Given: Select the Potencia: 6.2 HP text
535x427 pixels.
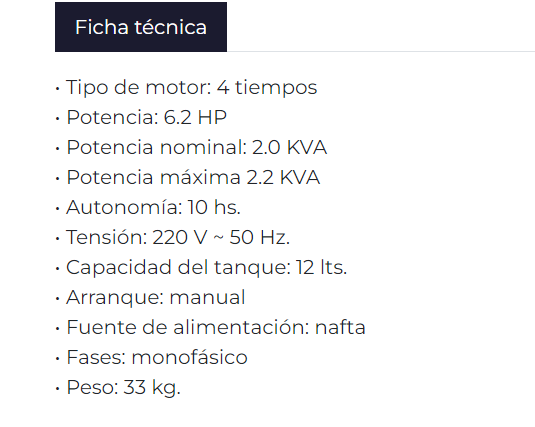Looking at the screenshot, I should [146, 117].
